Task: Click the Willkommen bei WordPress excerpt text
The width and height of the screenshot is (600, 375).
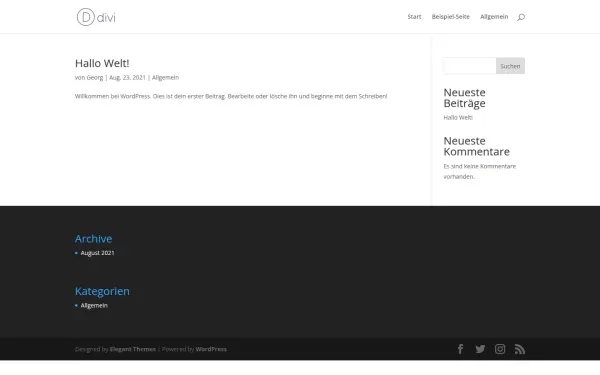Action: coord(231,96)
